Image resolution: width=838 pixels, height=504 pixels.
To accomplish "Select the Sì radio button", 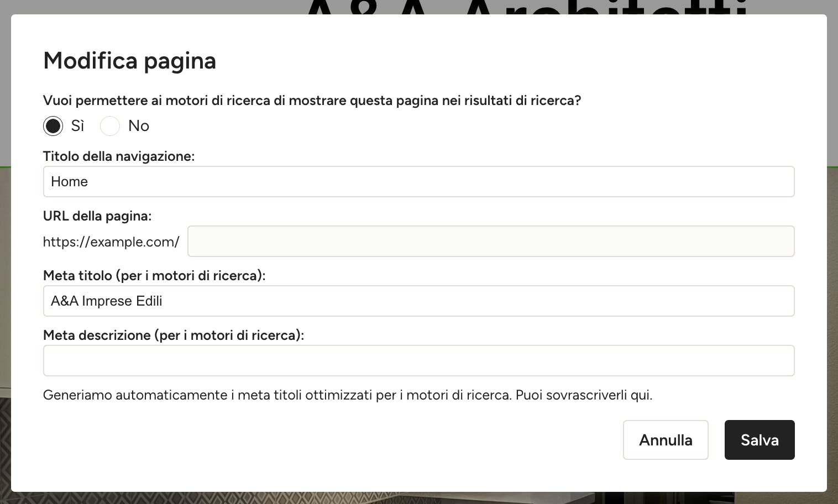I will (53, 126).
